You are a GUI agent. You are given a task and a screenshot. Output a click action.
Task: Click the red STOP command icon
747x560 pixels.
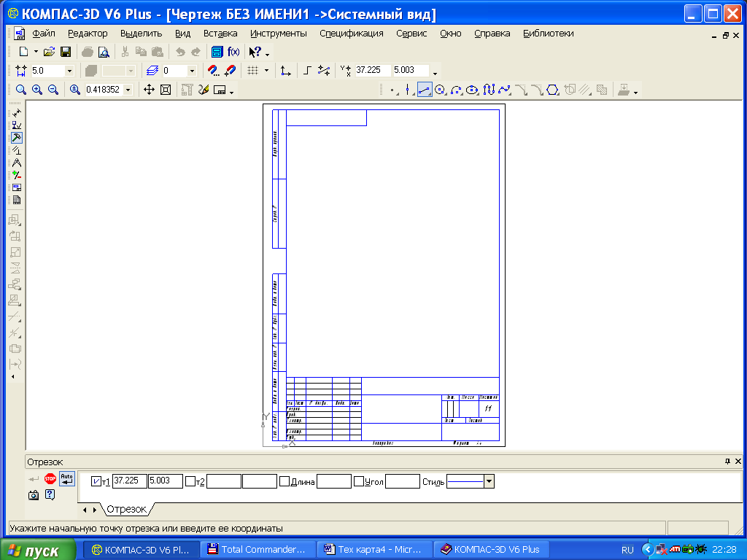click(50, 478)
